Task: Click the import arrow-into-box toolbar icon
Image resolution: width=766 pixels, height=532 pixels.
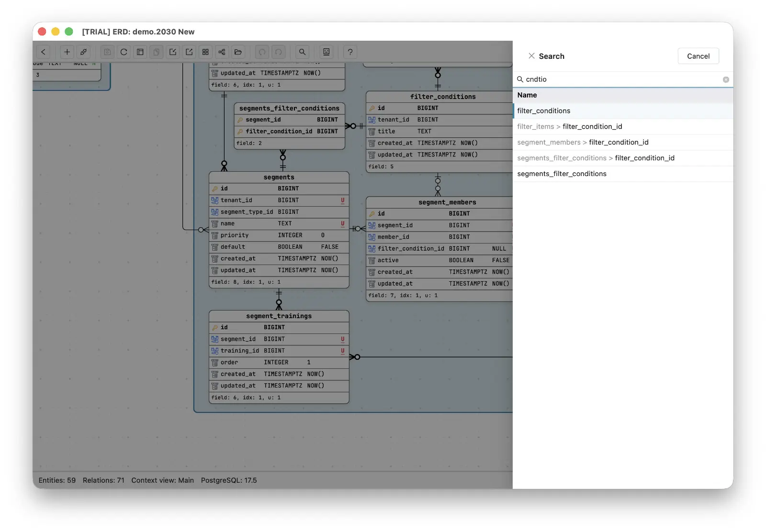Action: tap(173, 52)
